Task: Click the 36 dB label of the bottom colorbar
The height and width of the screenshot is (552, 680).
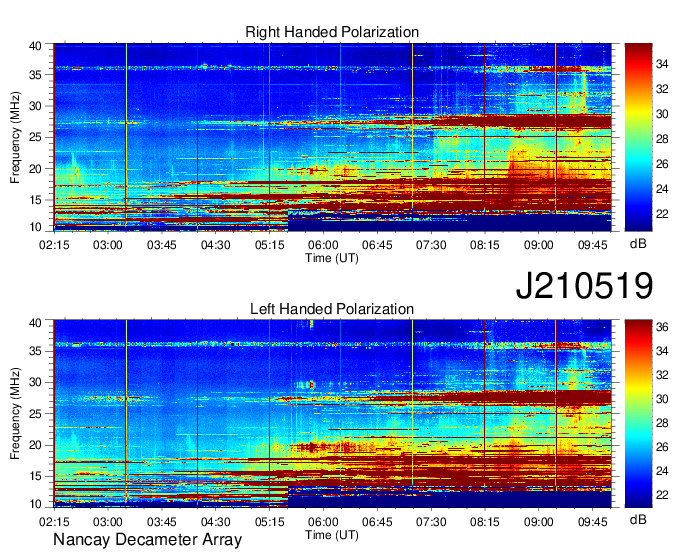Action: coord(662,327)
